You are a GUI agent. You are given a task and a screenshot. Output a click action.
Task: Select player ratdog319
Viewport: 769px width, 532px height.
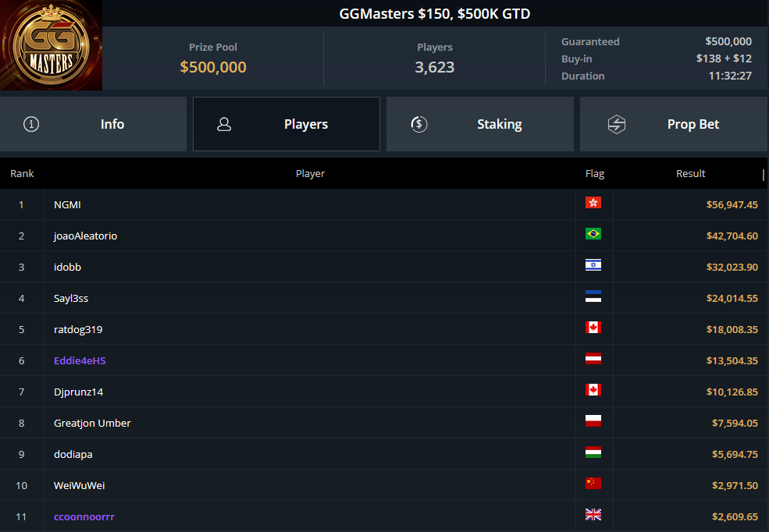click(x=78, y=330)
